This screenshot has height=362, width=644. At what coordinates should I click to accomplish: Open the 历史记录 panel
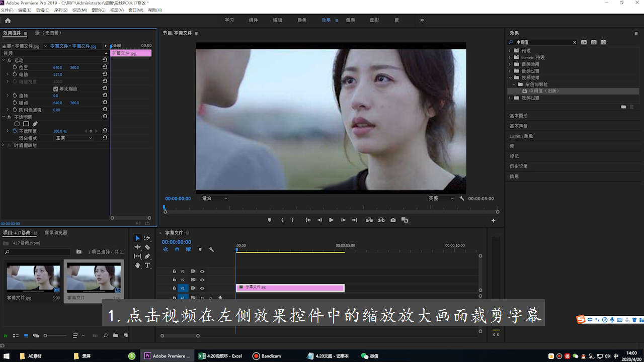click(x=519, y=166)
